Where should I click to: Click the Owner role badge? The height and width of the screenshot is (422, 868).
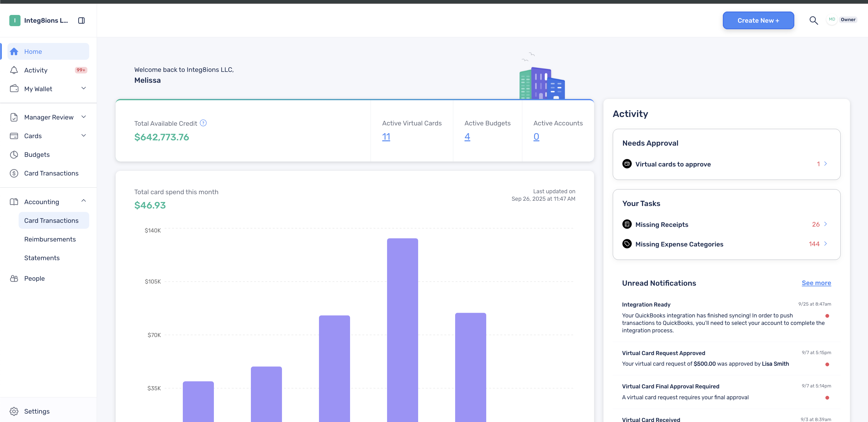(x=848, y=20)
